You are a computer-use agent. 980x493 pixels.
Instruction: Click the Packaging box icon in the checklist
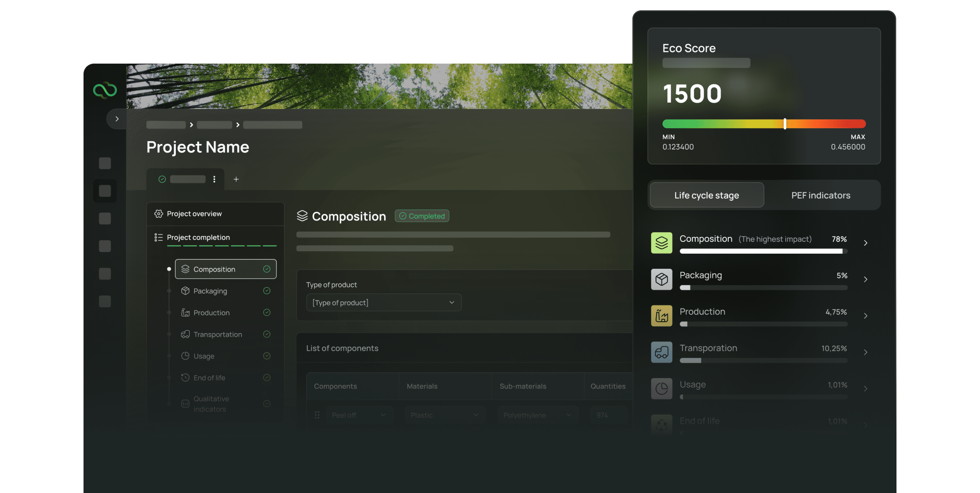(185, 290)
